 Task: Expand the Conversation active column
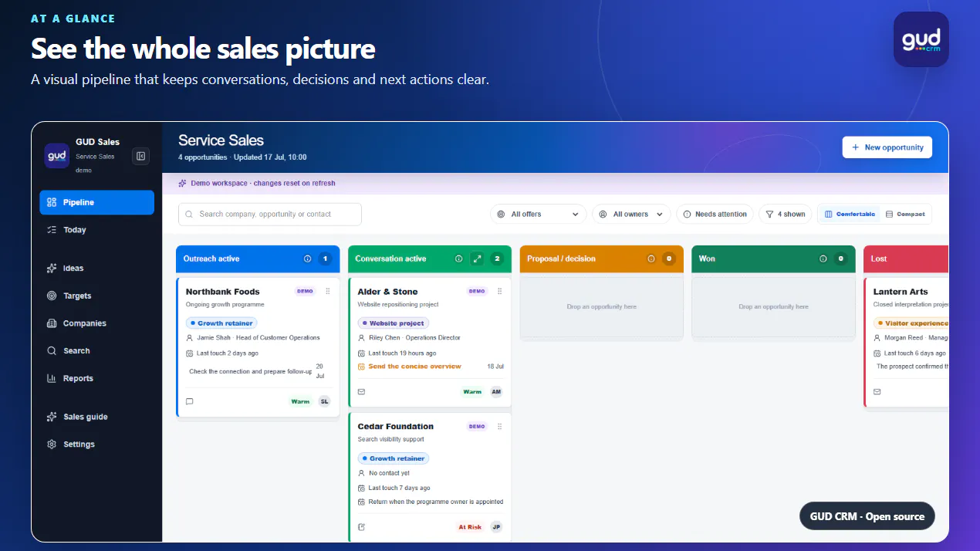478,259
